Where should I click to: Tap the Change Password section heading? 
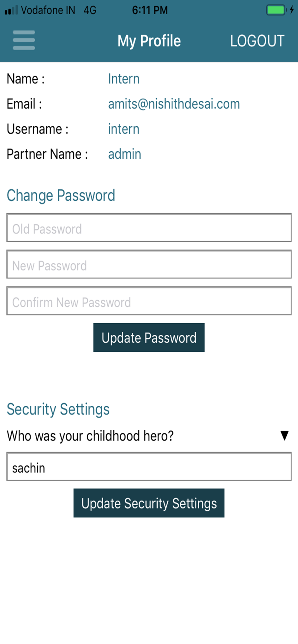coord(61,195)
